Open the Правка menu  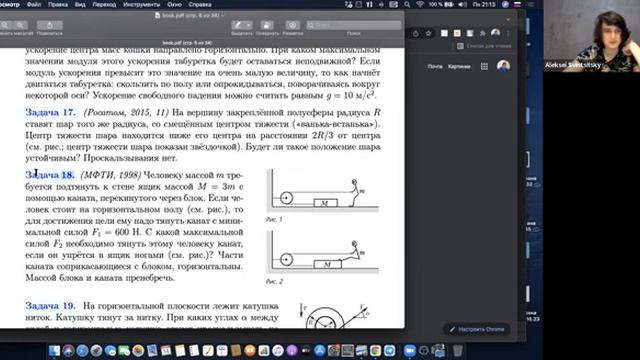(x=58, y=4)
